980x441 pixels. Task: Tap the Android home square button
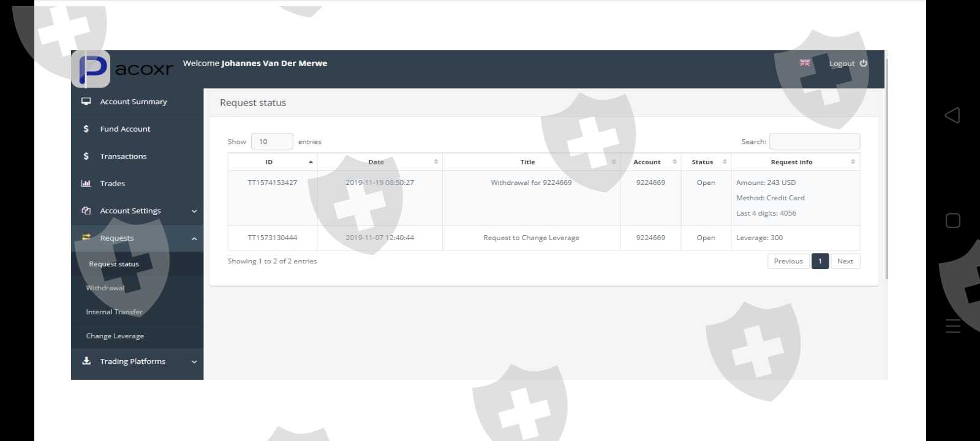click(x=952, y=221)
